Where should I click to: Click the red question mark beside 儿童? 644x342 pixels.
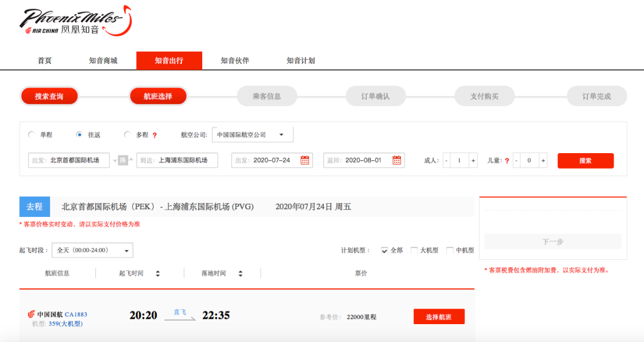tap(507, 160)
